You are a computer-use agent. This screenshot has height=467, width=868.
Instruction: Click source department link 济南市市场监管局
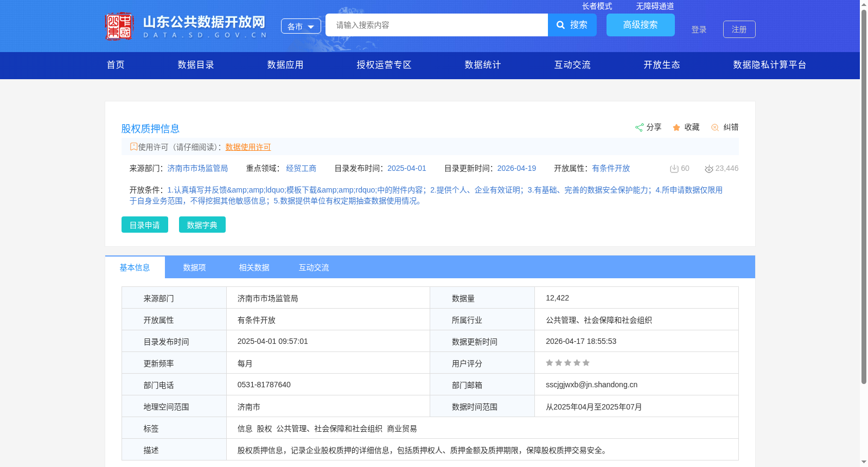tap(197, 169)
